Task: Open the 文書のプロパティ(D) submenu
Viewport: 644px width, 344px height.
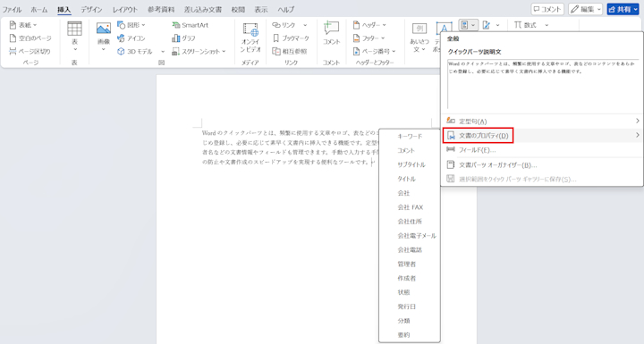Action: pos(542,136)
